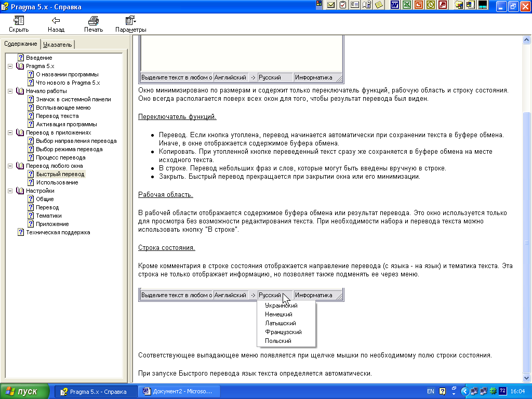Screen dimensions: 532x399
Task: Activate Pragma 5.x - Справка taskbar button
Action: point(95,392)
